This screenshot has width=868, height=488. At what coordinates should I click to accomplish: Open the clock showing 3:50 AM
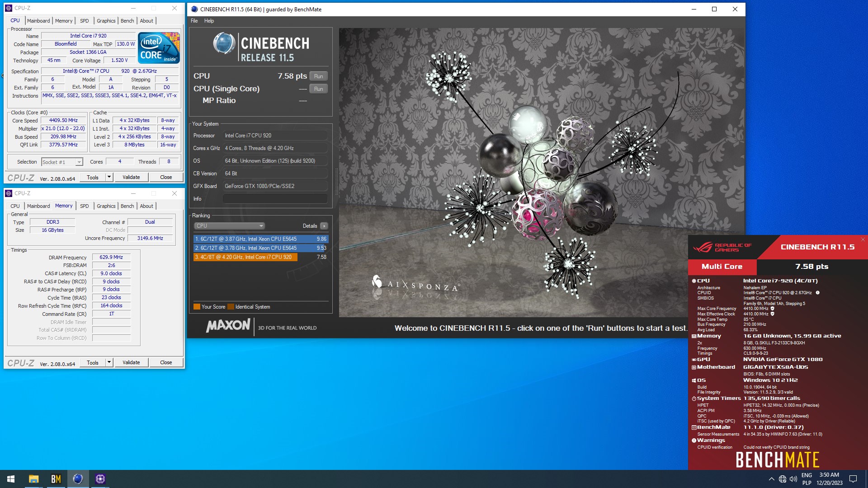[829, 479]
